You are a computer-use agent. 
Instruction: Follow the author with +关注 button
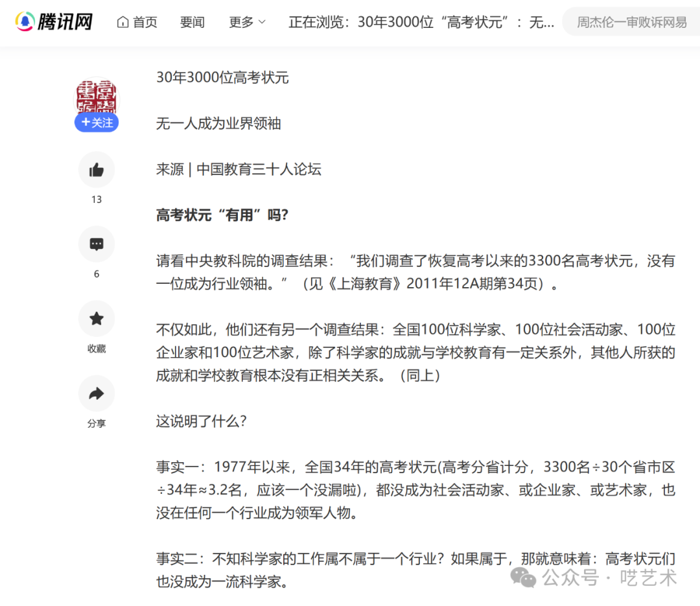(x=97, y=122)
